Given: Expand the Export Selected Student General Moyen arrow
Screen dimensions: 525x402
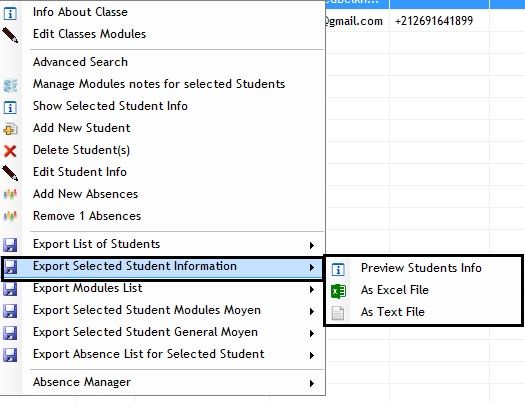Looking at the screenshot, I should tap(312, 333).
